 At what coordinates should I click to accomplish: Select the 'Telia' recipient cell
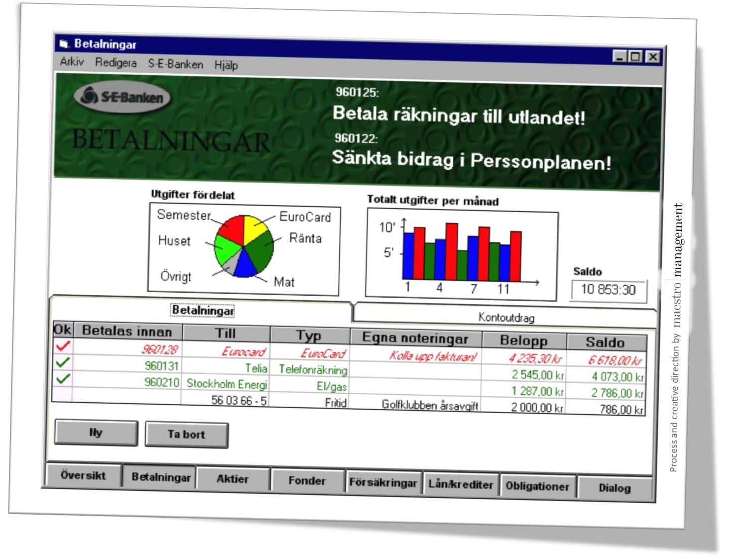226,368
